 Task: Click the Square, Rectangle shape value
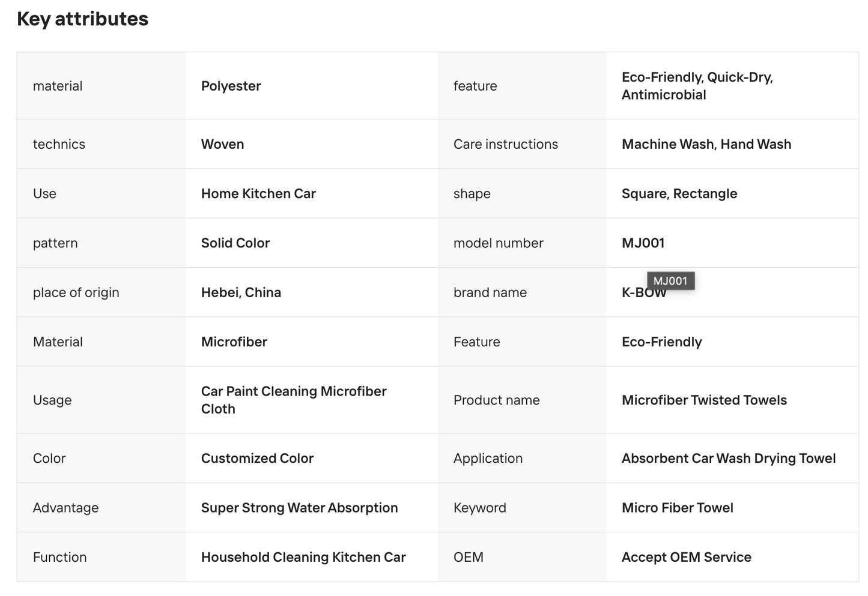pos(679,194)
